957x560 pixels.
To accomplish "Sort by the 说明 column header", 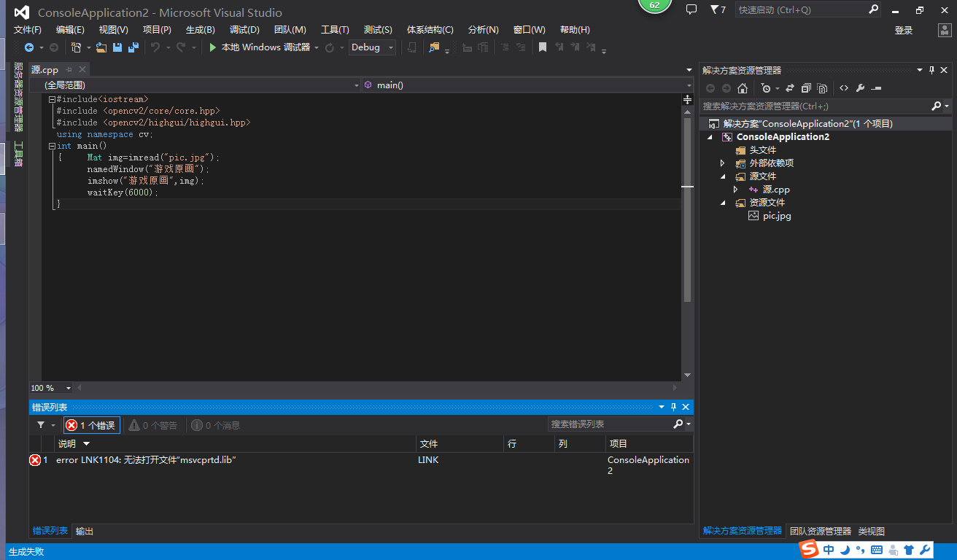I will click(236, 443).
